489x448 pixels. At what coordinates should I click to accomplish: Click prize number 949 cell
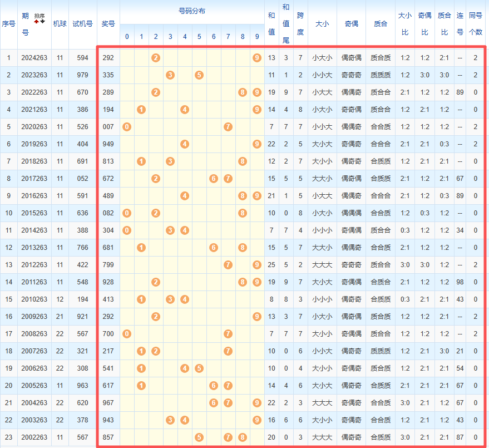click(x=108, y=144)
